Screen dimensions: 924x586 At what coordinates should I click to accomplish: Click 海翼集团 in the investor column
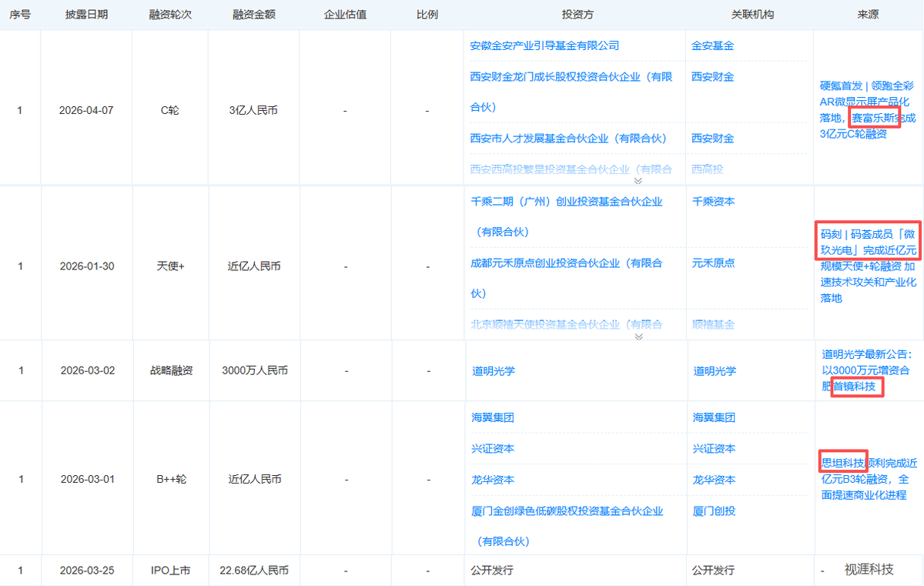[493, 417]
